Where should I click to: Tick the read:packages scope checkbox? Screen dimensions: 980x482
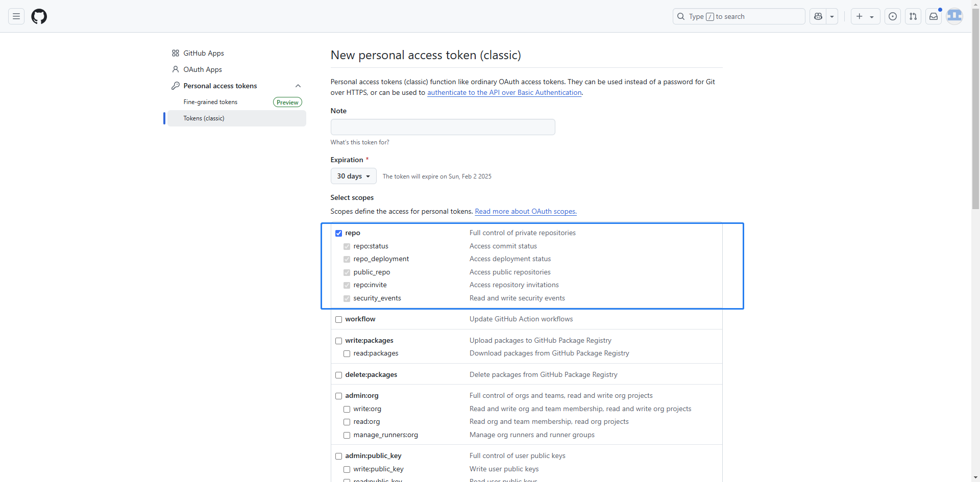pyautogui.click(x=347, y=353)
